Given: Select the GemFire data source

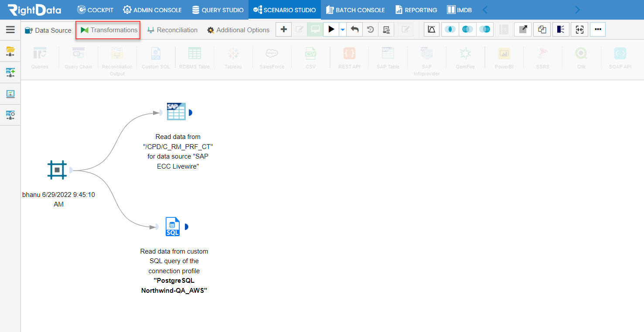Looking at the screenshot, I should (465, 58).
